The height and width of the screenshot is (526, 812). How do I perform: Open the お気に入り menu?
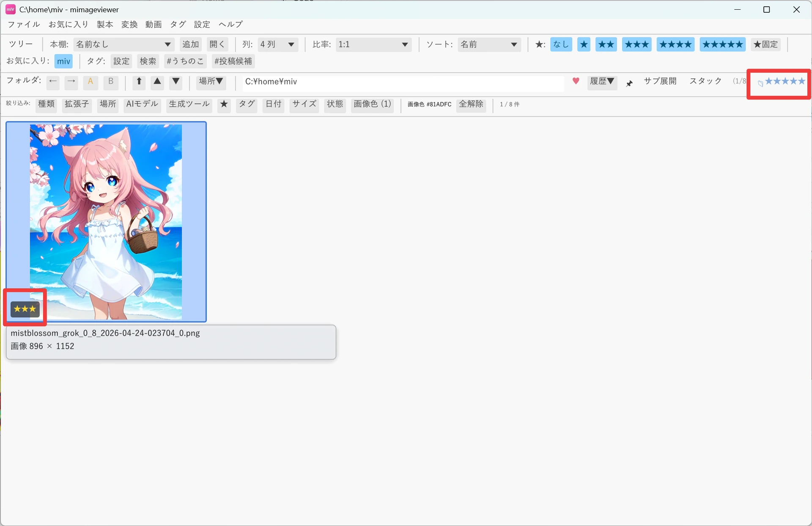pyautogui.click(x=68, y=24)
